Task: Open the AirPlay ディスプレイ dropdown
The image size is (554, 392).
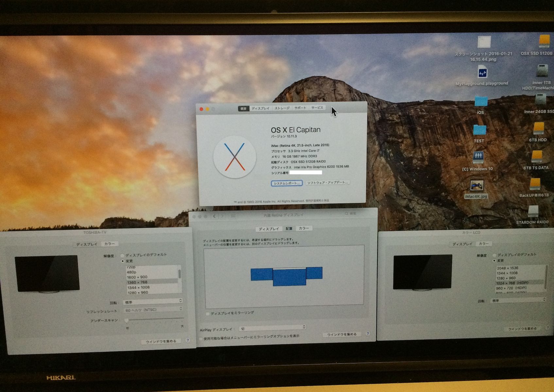Action: coord(272,328)
